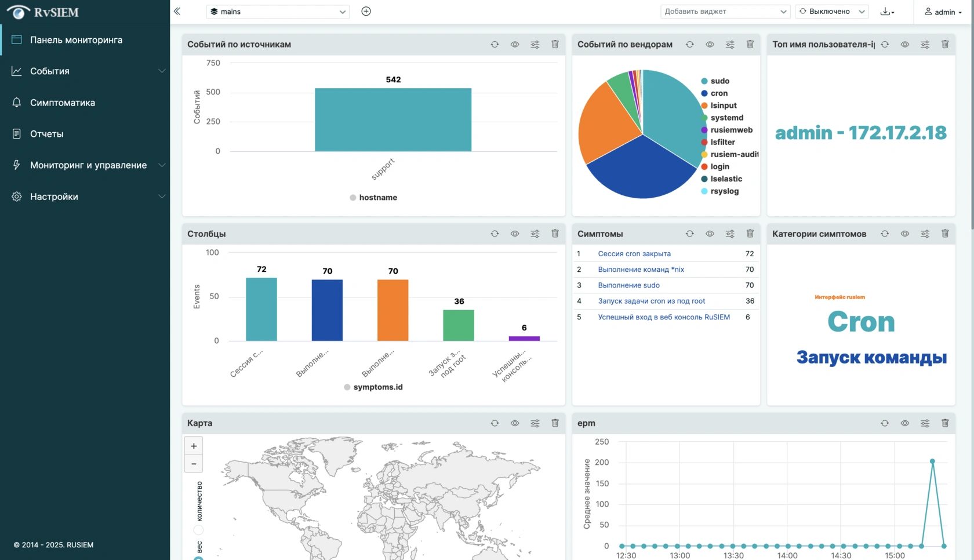Expand the Настройки sidebar section
Image resolution: width=974 pixels, height=560 pixels.
[x=85, y=197]
